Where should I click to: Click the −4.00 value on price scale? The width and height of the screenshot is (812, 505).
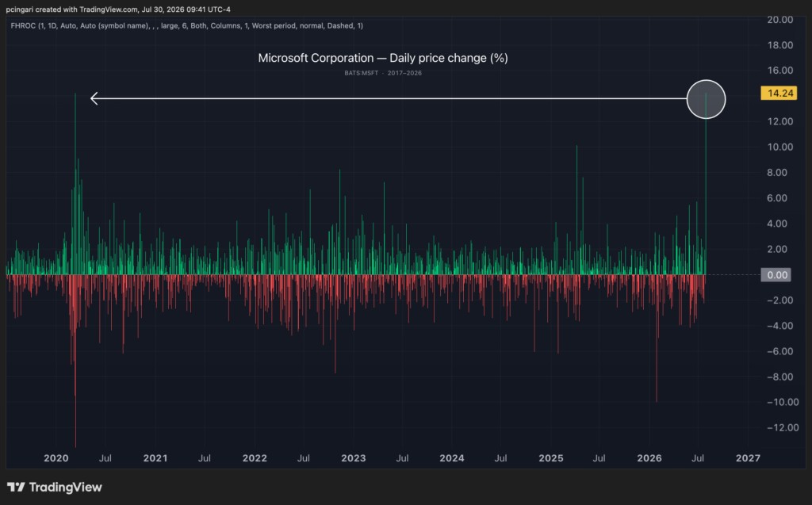point(780,326)
